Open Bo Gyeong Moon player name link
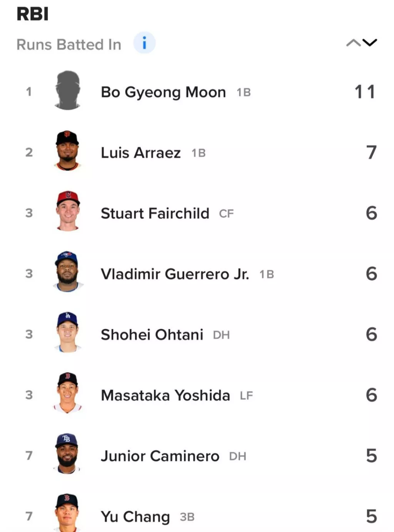The image size is (394, 532). pyautogui.click(x=163, y=92)
